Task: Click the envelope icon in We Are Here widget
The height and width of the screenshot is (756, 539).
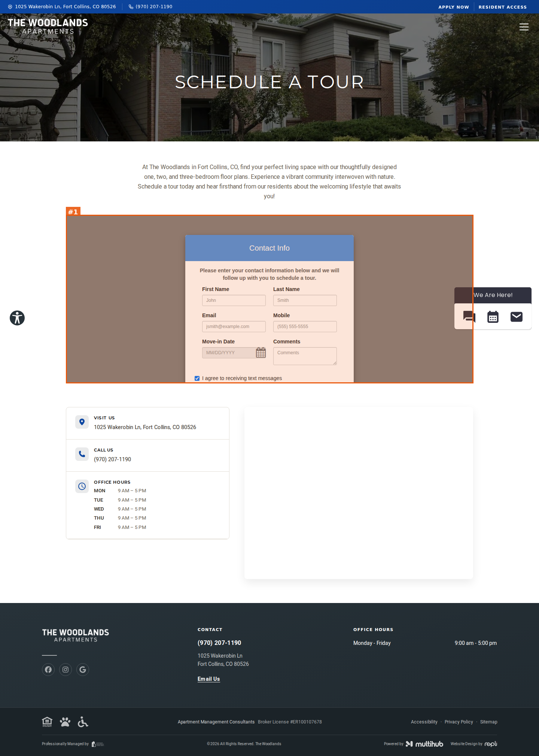Action: tap(517, 317)
